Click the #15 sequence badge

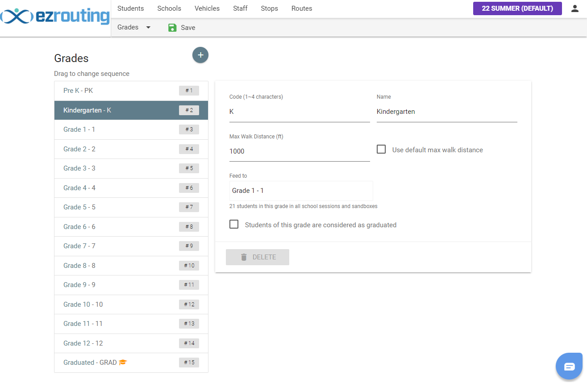click(189, 363)
